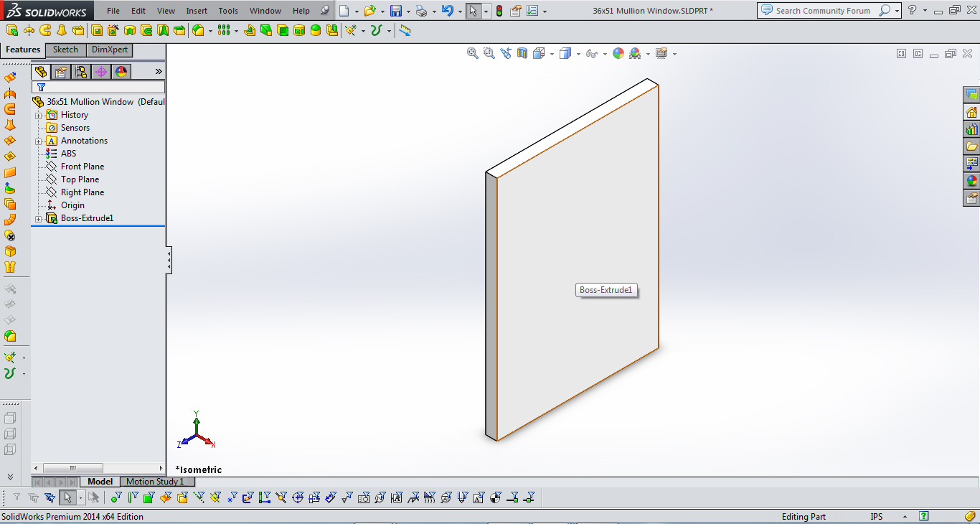Click the Edit Appearance color ball icon
The image size is (980, 524).
pyautogui.click(x=618, y=53)
